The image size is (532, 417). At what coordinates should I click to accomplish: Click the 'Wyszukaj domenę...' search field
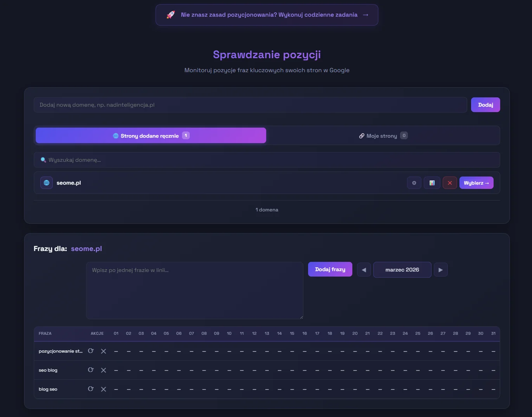point(267,160)
